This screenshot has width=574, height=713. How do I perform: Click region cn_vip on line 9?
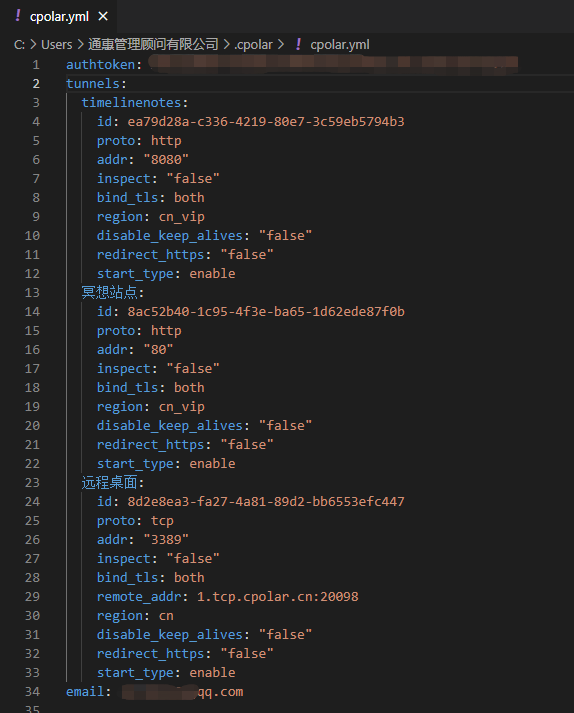pos(151,217)
